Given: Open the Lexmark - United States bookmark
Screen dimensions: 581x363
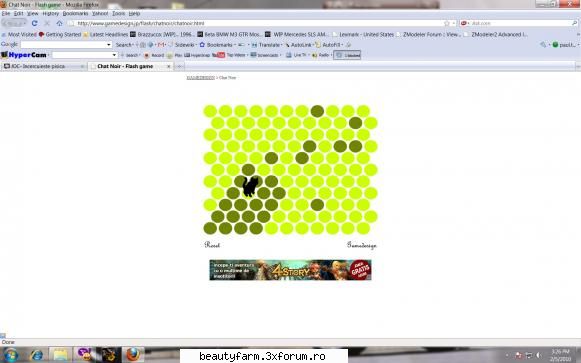Looking at the screenshot, I should [363, 34].
